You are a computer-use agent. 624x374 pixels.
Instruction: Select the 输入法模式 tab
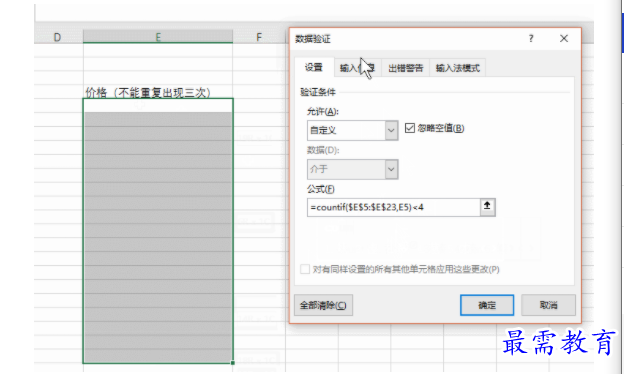[x=458, y=68]
